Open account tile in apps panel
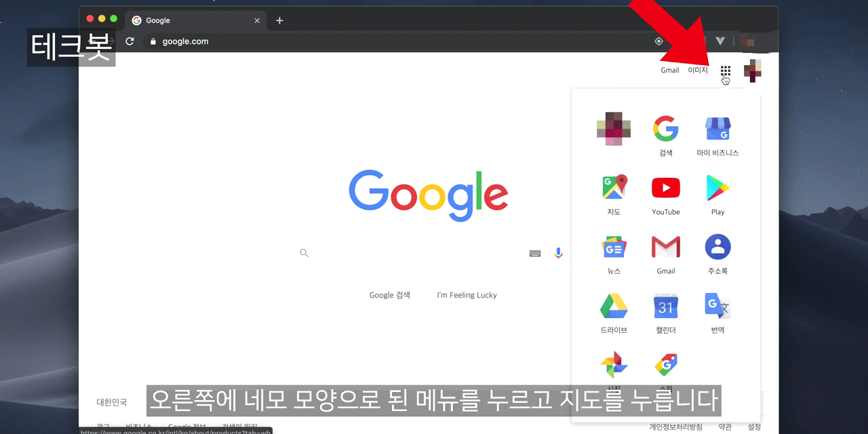The width and height of the screenshot is (868, 434). point(614,129)
